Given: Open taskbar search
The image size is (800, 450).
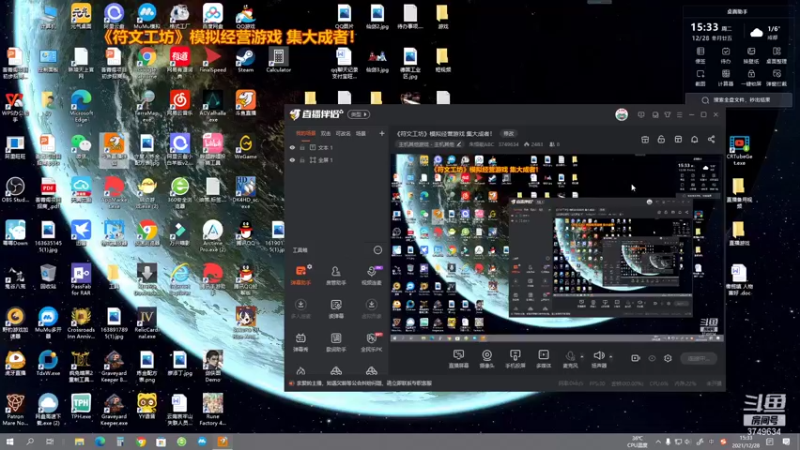Looking at the screenshot, I should (x=30, y=442).
